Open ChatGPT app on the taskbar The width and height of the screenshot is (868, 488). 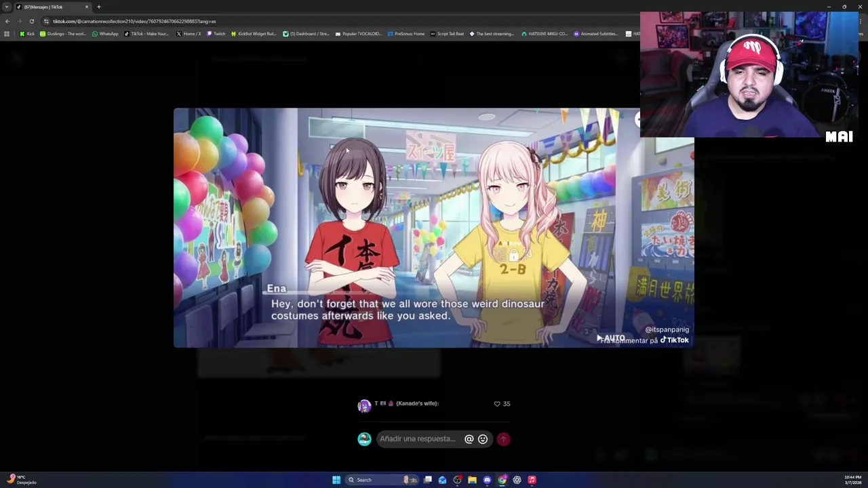[x=517, y=480]
